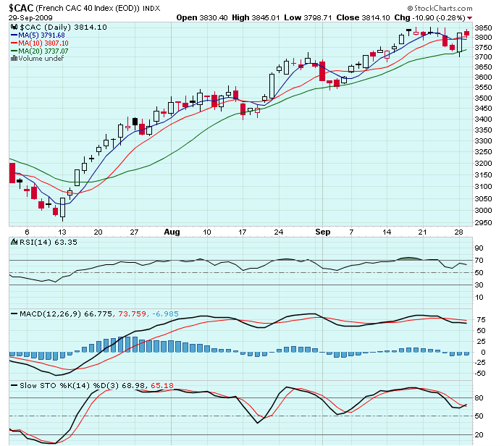Image resolution: width=504 pixels, height=446 pixels.
Task: Click the INDX exchange label
Action: coord(151,9)
